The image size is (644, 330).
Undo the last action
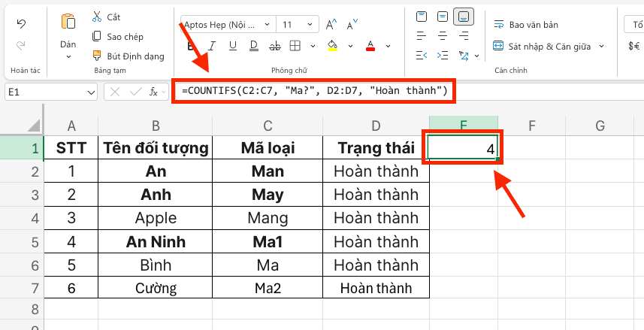[21, 24]
